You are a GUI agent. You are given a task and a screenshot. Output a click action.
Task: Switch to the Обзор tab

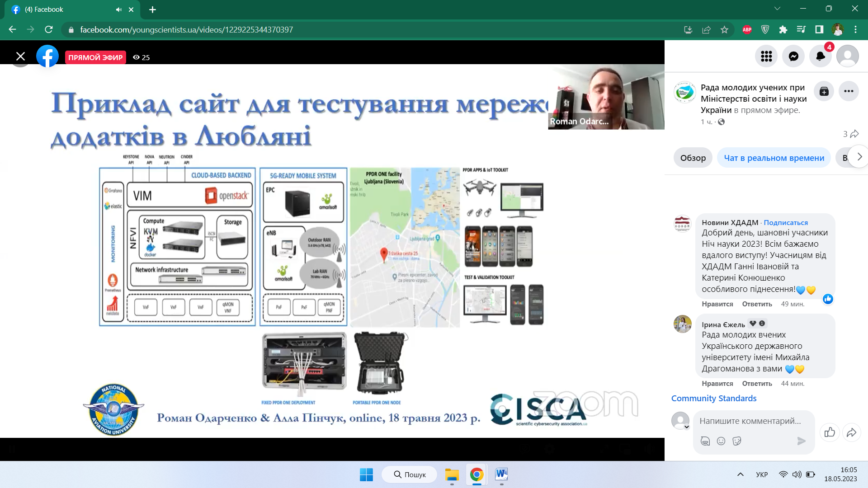tap(693, 158)
